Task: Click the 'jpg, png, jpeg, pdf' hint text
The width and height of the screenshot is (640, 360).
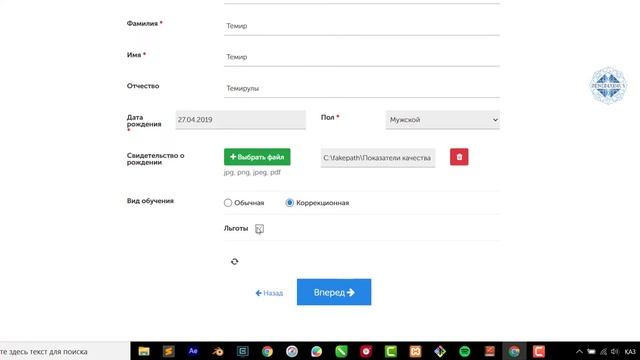Action: pos(252,172)
